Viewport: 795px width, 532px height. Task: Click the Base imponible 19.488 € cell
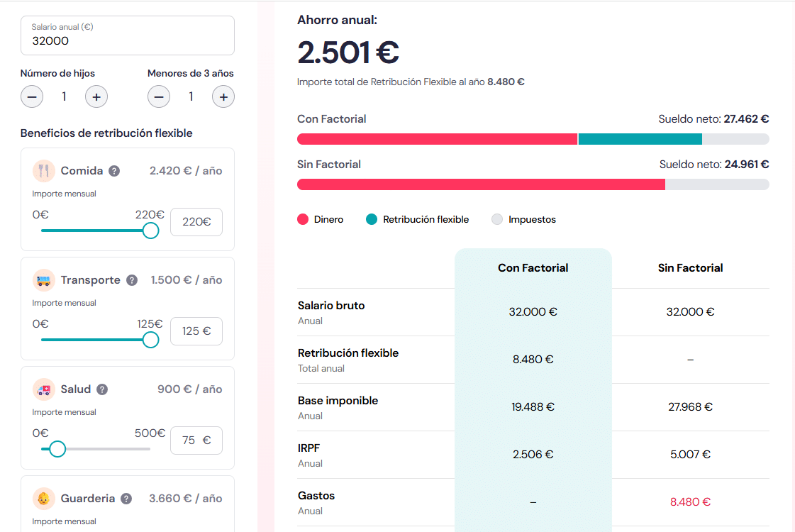pyautogui.click(x=533, y=406)
